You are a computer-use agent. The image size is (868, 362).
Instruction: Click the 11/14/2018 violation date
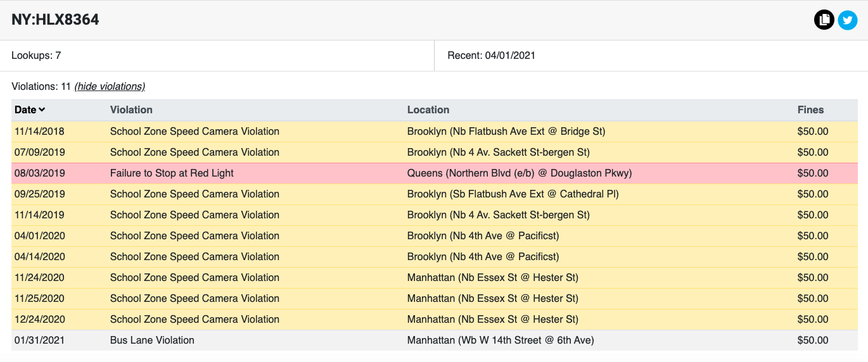click(x=39, y=131)
